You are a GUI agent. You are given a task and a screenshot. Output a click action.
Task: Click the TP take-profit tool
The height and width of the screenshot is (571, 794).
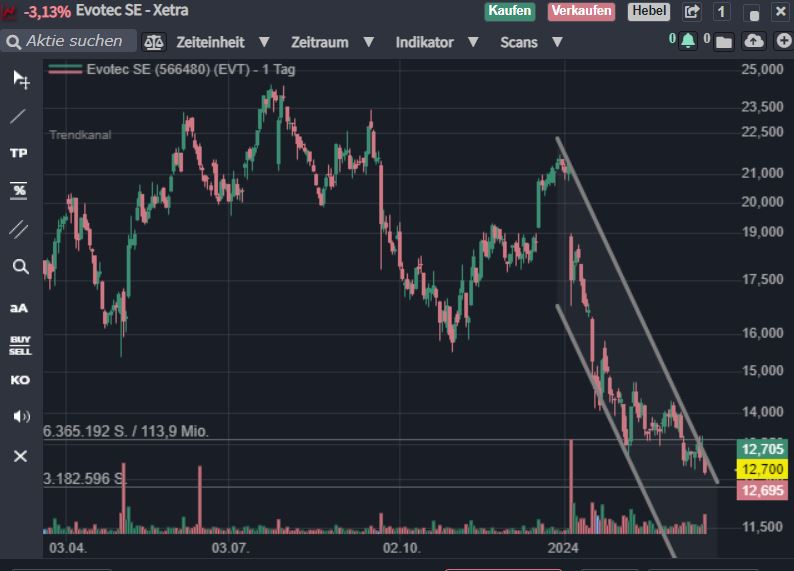click(x=19, y=153)
